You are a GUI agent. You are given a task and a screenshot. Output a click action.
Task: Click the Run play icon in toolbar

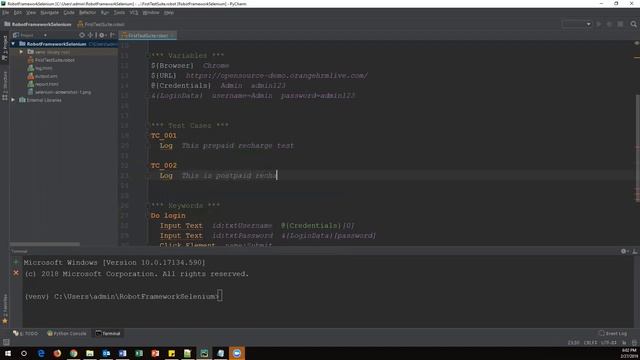599,24
